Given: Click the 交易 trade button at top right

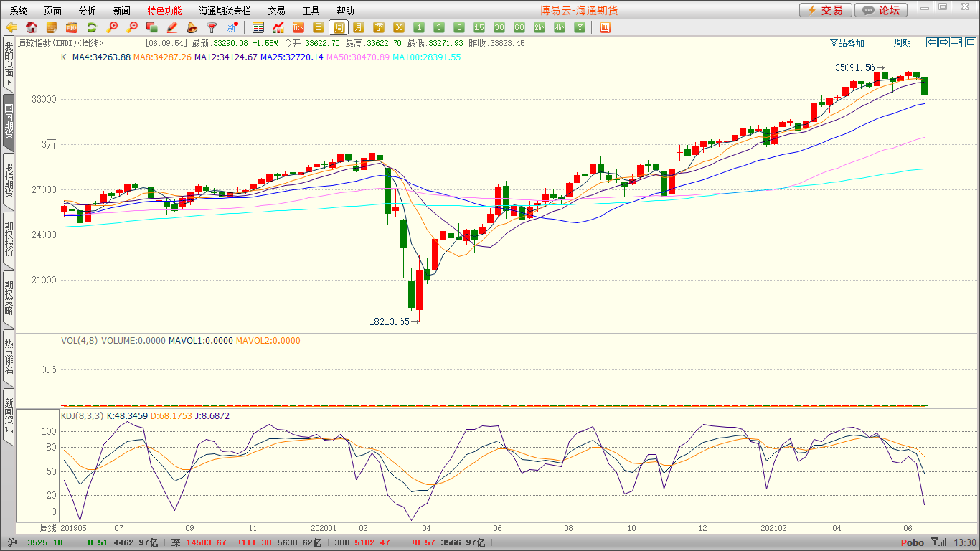Looking at the screenshot, I should [x=826, y=10].
